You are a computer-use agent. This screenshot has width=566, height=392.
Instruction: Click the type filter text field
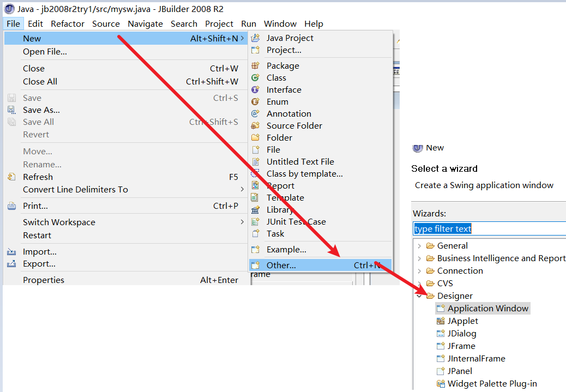pyautogui.click(x=489, y=229)
